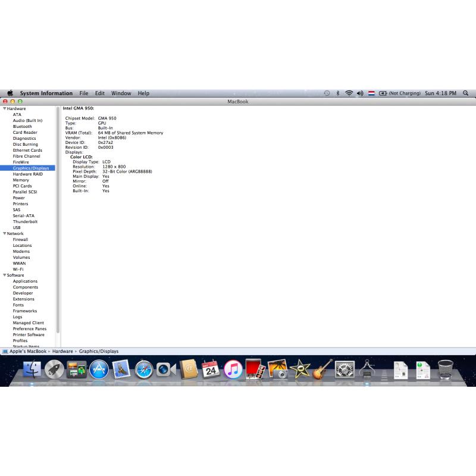Open the Wi-Fi status menu

349,93
